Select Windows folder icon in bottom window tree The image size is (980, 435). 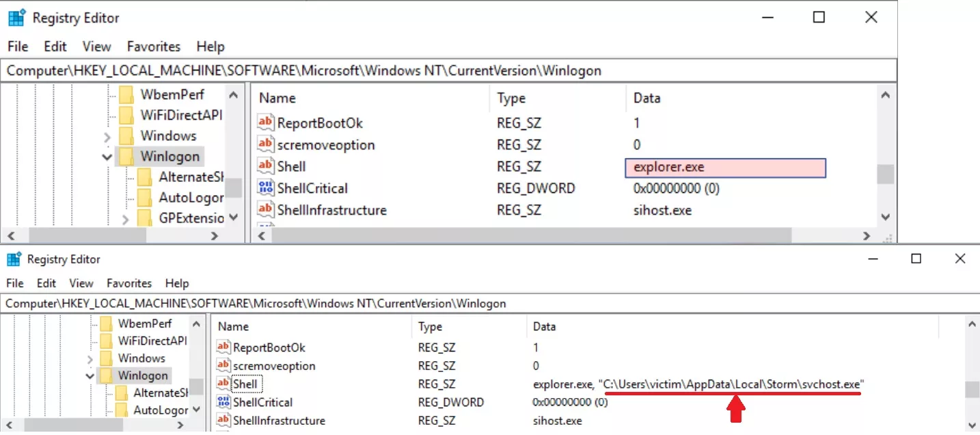click(x=106, y=358)
